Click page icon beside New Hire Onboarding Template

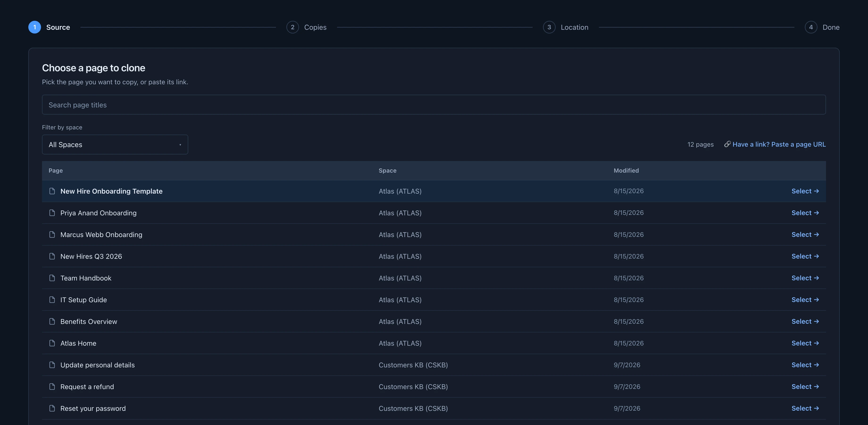tap(52, 191)
